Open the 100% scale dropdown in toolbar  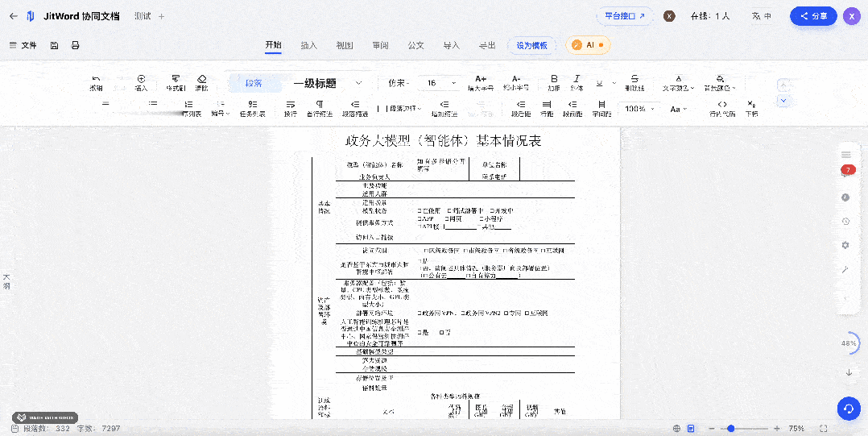tap(638, 109)
